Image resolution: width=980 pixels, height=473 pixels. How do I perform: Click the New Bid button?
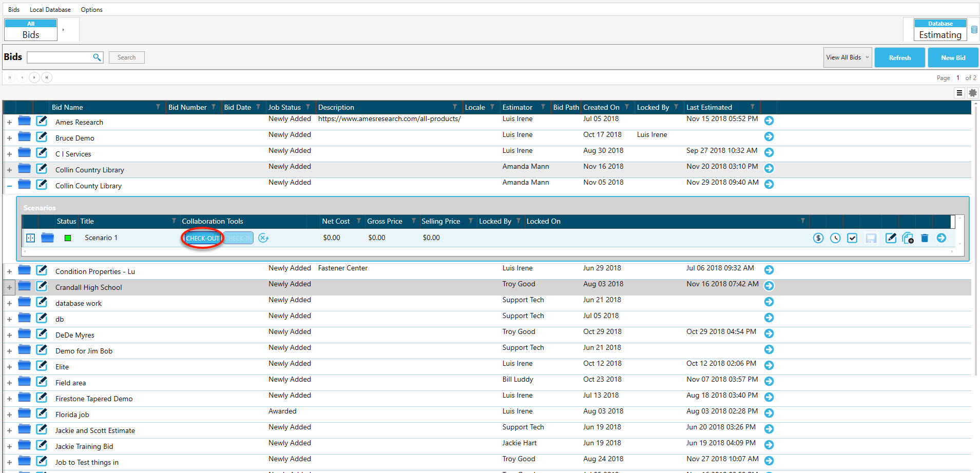click(953, 57)
